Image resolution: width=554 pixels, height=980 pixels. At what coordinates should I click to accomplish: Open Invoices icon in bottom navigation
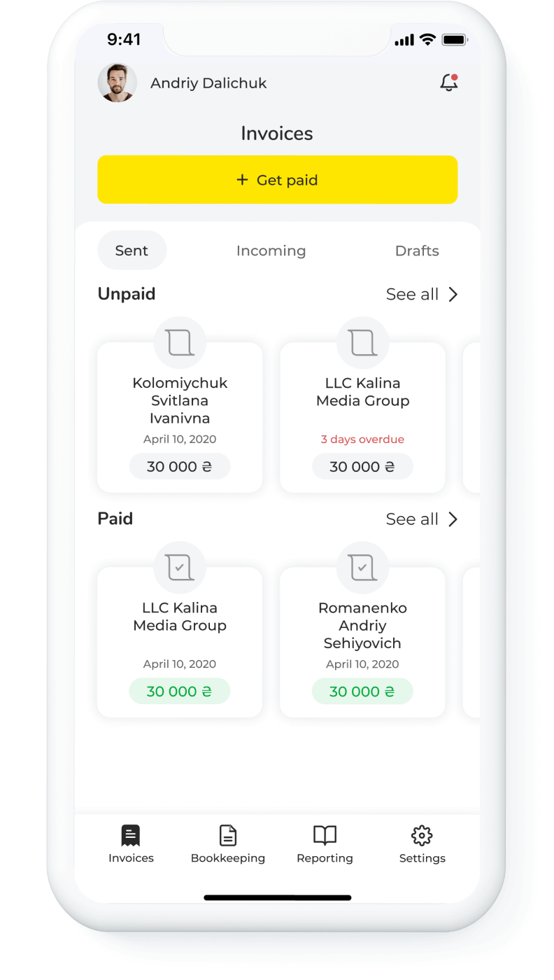click(131, 835)
